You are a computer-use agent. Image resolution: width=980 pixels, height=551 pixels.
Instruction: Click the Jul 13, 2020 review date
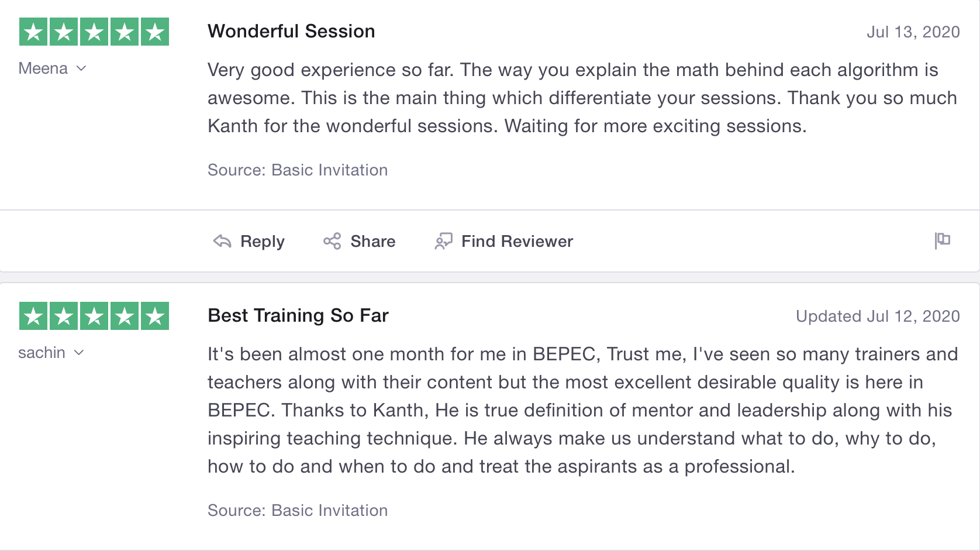(913, 32)
